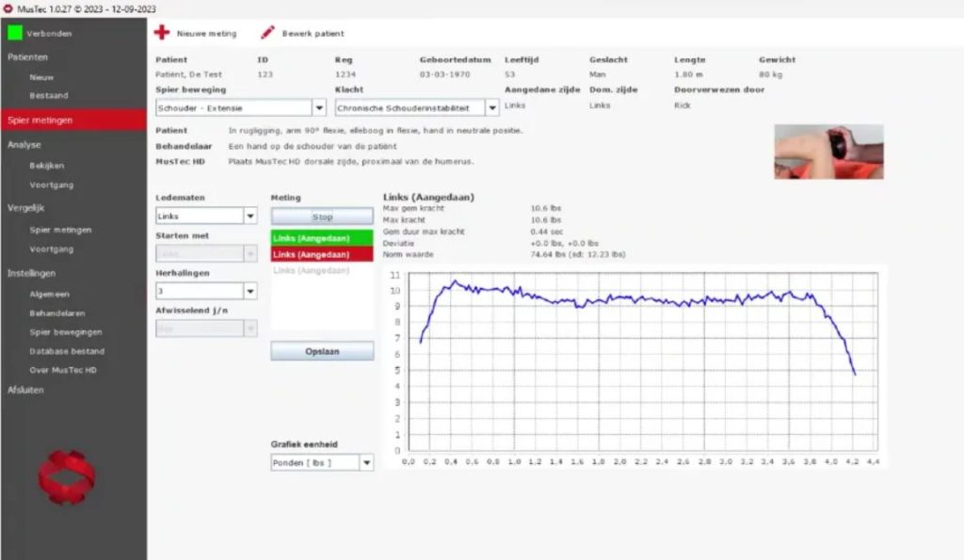The width and height of the screenshot is (964, 560).
Task: Click Doorverwezen door value Rick
Action: (x=682, y=105)
